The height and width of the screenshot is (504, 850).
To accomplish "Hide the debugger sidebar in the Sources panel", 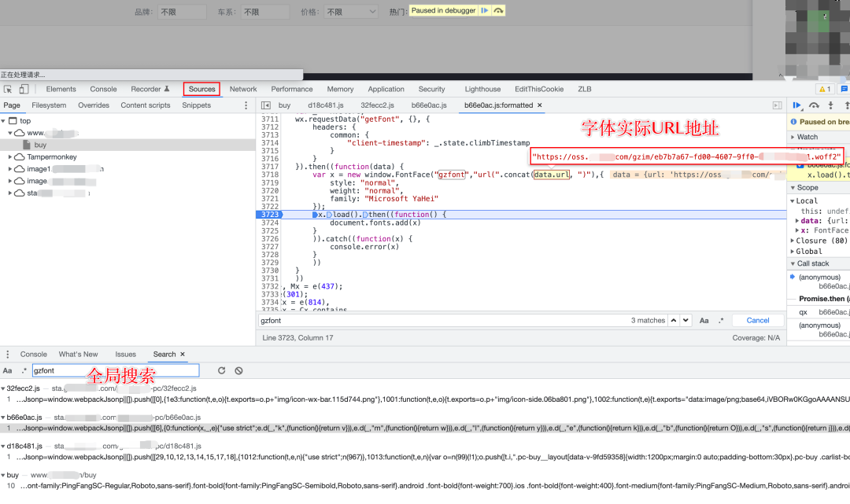I will tap(777, 105).
